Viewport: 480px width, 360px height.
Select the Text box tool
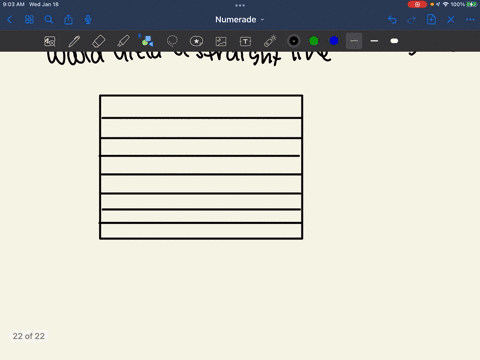pyautogui.click(x=245, y=41)
